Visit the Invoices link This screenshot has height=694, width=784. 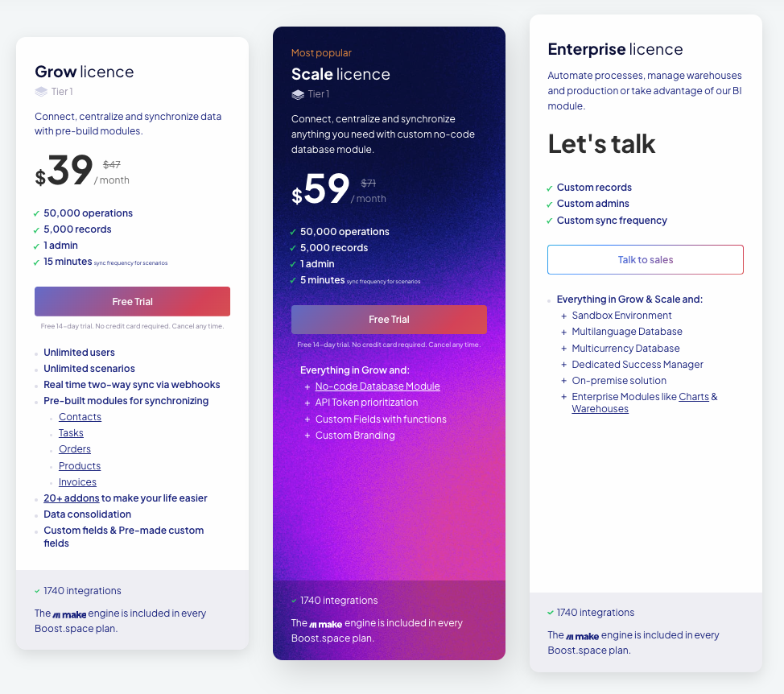point(77,482)
